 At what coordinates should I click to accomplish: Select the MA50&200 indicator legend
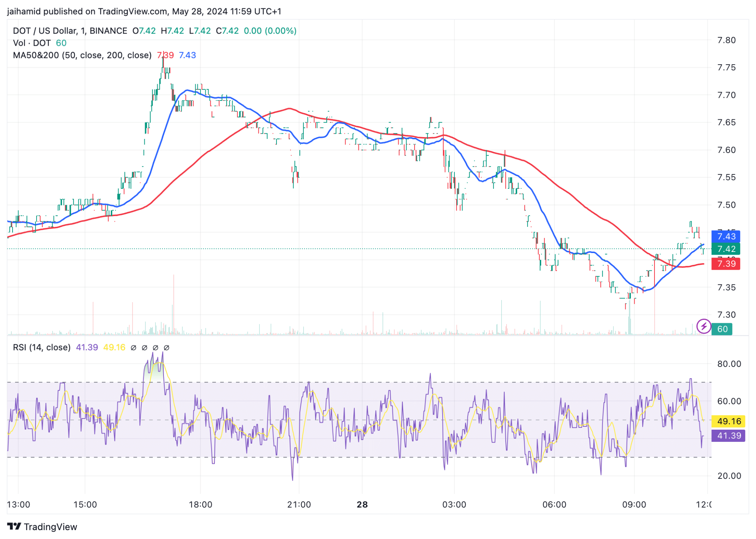82,55
